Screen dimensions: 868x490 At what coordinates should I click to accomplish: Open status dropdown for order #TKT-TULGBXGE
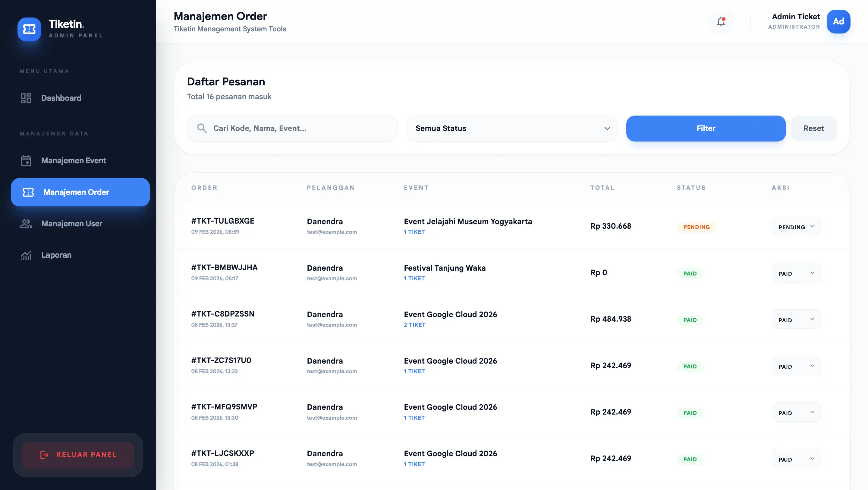[796, 227]
